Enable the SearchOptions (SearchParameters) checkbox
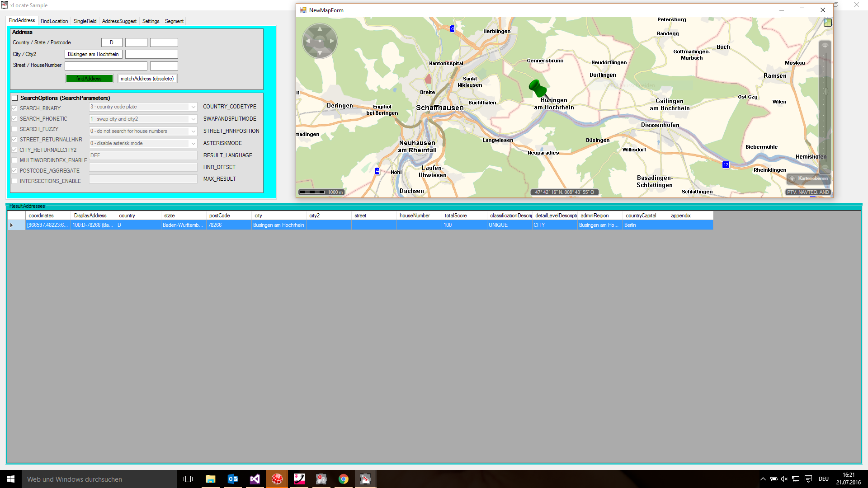 tap(15, 98)
